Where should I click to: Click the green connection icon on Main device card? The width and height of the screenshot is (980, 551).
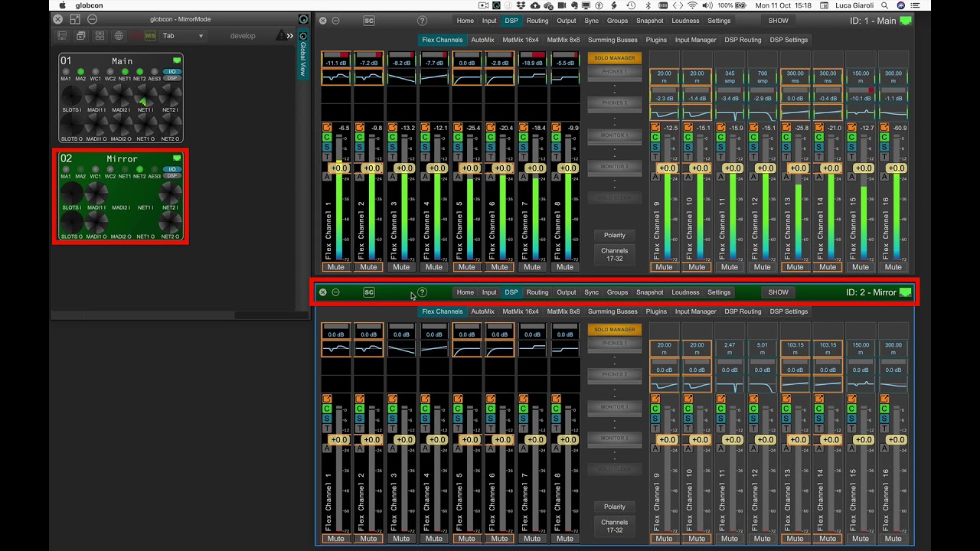point(177,60)
